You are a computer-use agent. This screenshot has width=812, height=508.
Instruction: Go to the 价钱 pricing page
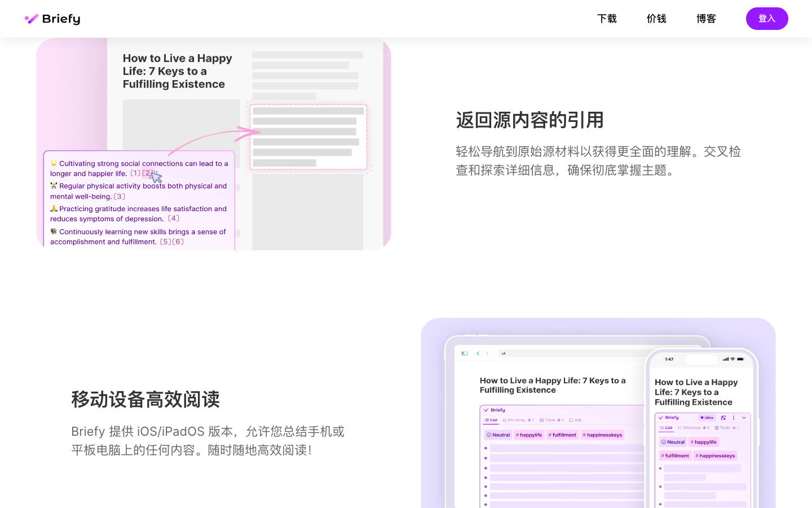point(656,19)
